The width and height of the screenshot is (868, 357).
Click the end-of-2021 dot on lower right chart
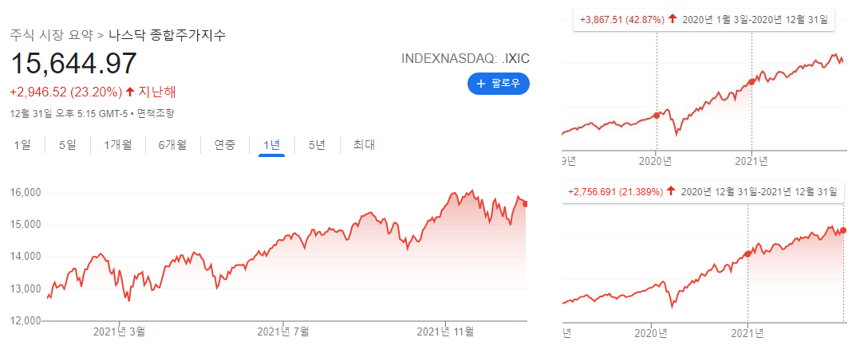point(843,230)
